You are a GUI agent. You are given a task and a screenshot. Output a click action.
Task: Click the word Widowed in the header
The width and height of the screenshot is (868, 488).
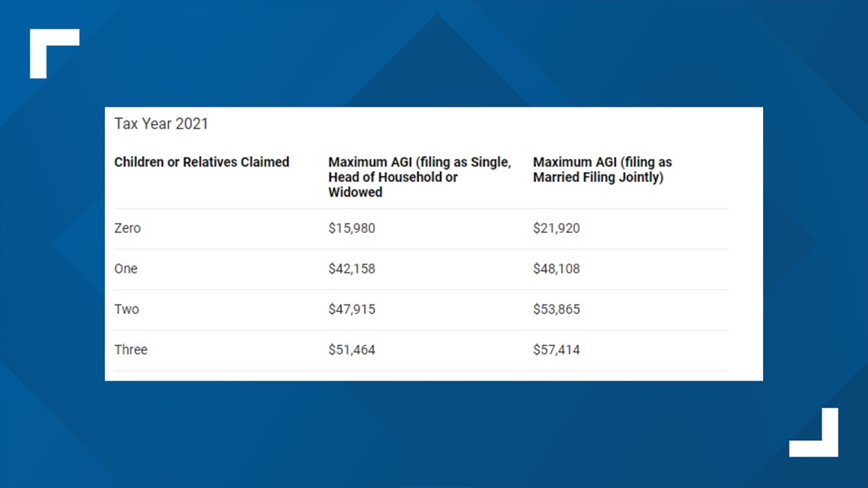[x=356, y=192]
